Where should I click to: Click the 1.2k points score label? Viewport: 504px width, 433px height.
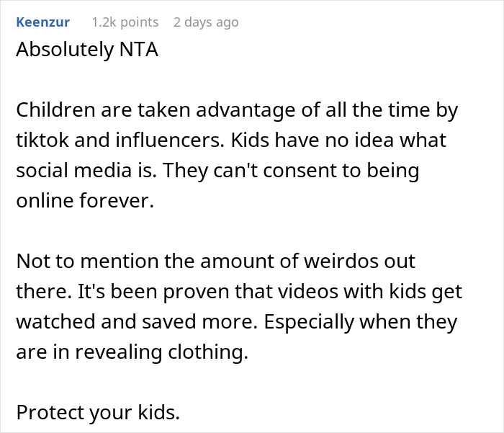(125, 22)
